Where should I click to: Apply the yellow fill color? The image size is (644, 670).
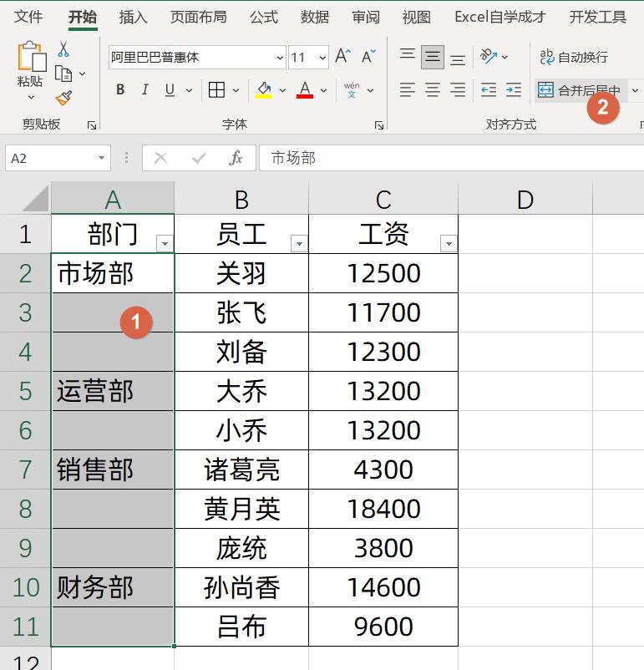coord(264,90)
